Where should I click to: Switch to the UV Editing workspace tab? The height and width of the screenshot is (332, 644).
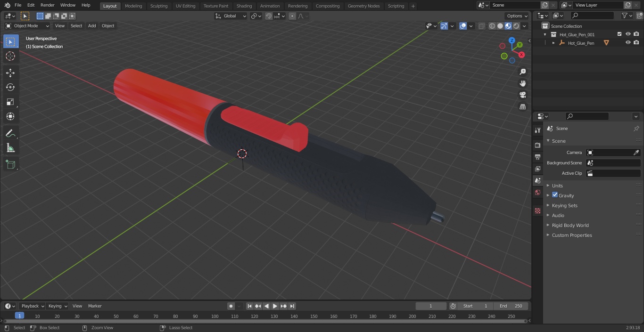pos(185,6)
